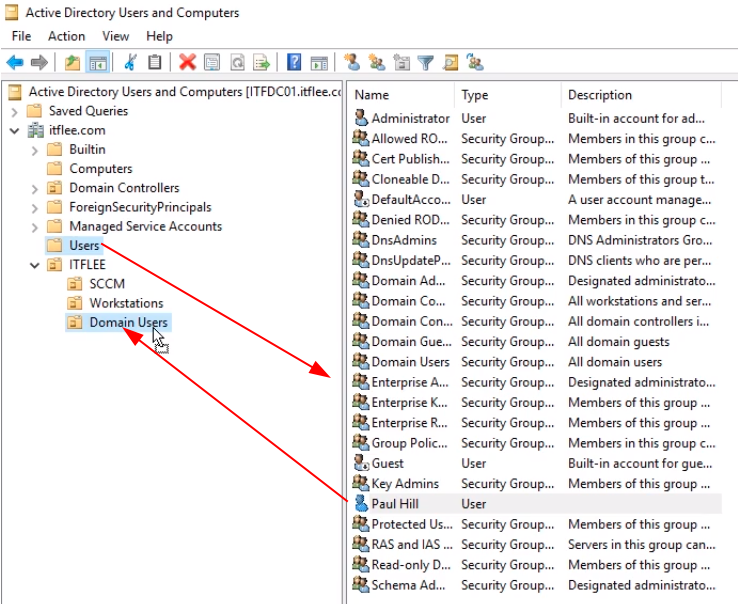Open the View menu
This screenshot has width=738, height=604.
click(115, 36)
